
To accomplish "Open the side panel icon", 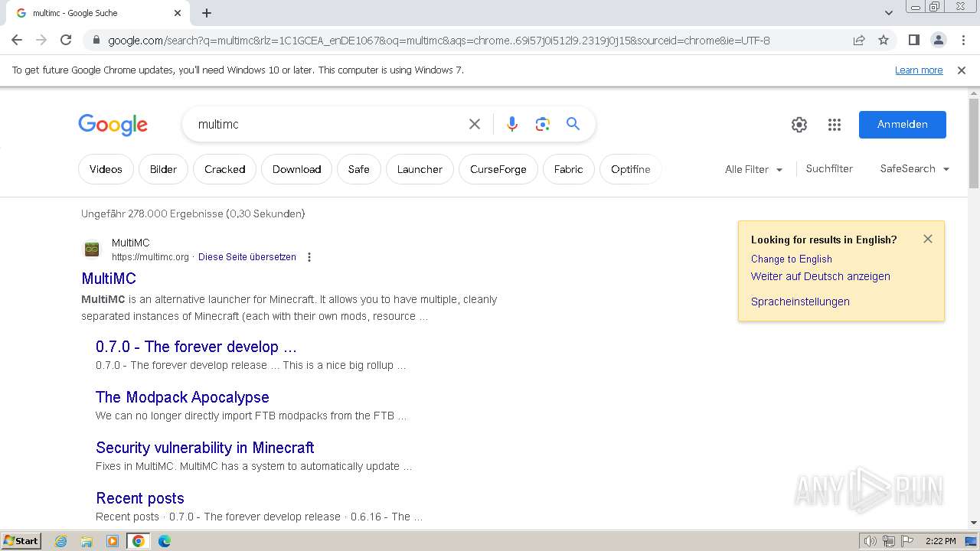I will [913, 40].
